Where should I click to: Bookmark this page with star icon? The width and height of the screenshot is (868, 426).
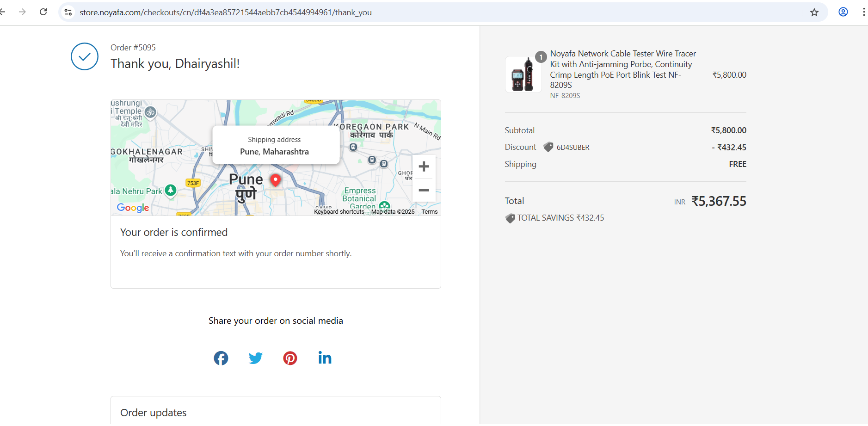[x=814, y=12]
